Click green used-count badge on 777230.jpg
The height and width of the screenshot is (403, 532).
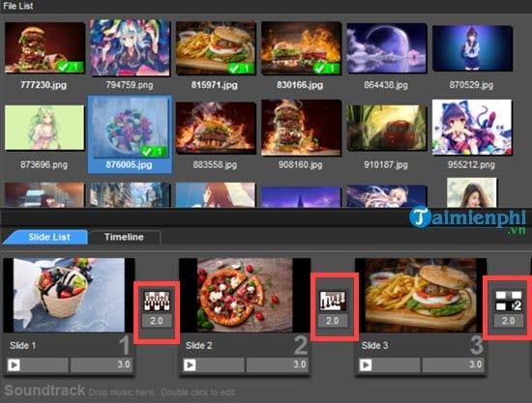71,67
